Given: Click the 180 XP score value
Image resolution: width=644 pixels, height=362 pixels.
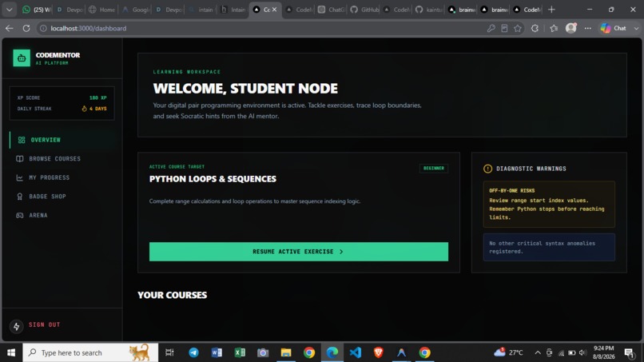Looking at the screenshot, I should (97, 97).
